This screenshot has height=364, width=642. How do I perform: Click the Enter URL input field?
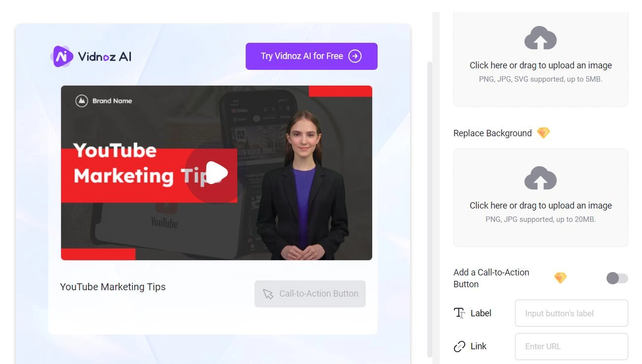572,346
